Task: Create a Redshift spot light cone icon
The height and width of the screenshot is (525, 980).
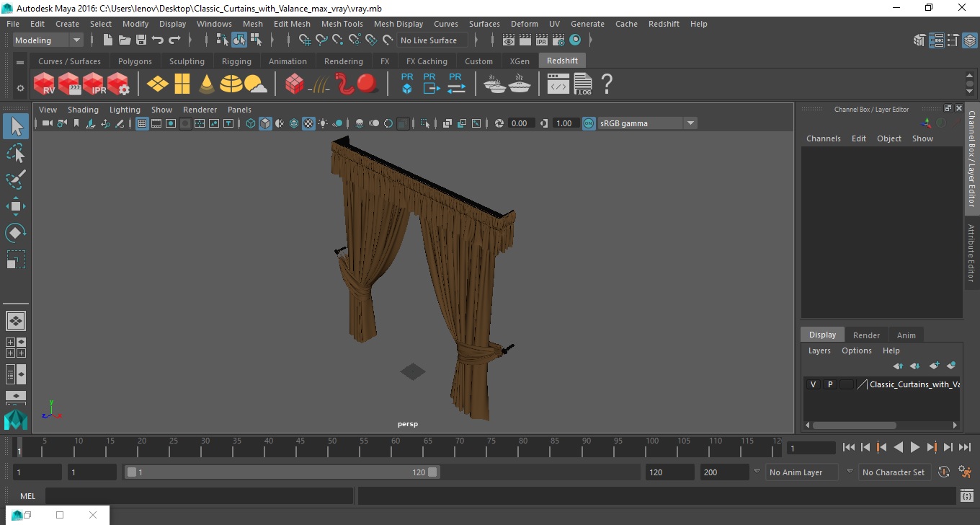Action: click(206, 84)
